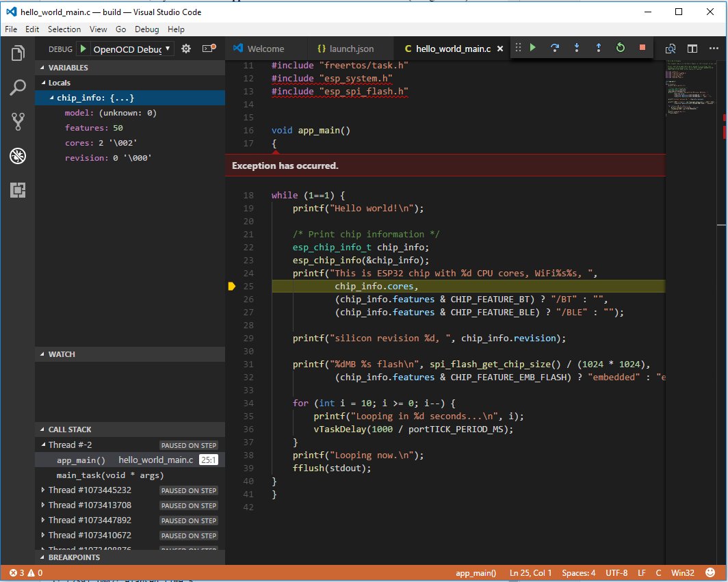
Task: Toggle the Debug Console panel icon
Action: point(209,49)
